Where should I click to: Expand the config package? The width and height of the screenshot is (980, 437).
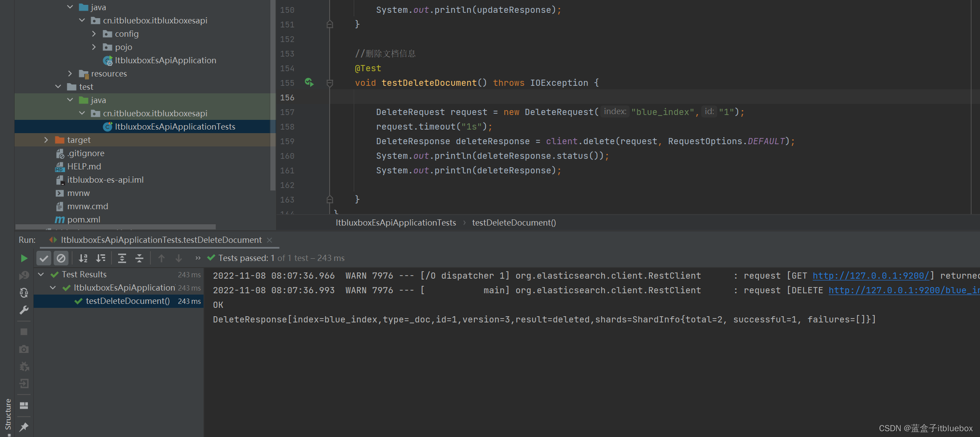[94, 34]
